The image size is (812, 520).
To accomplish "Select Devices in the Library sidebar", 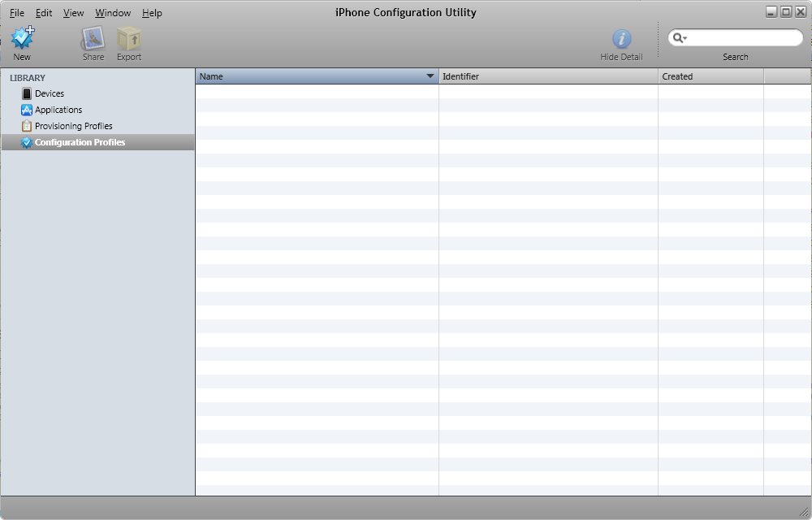I will (49, 94).
